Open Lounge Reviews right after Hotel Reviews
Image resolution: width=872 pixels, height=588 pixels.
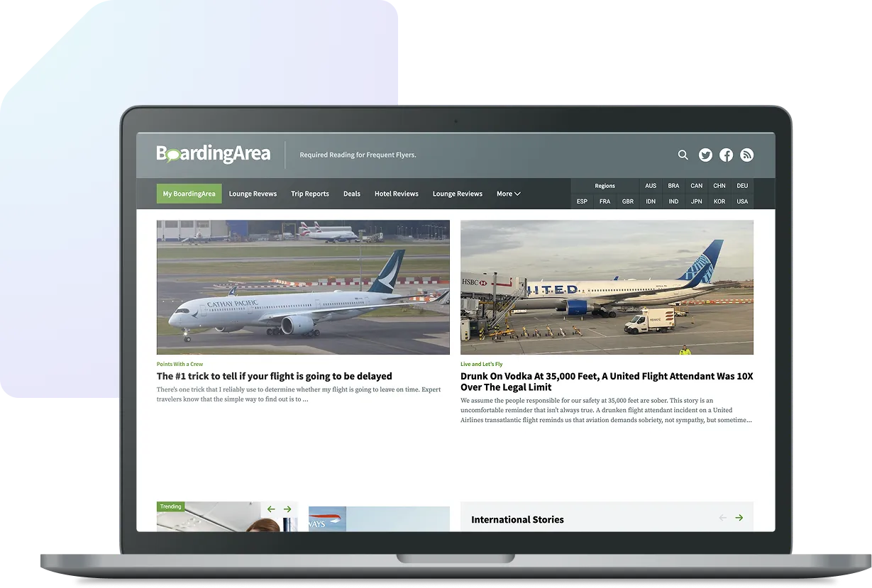tap(458, 194)
